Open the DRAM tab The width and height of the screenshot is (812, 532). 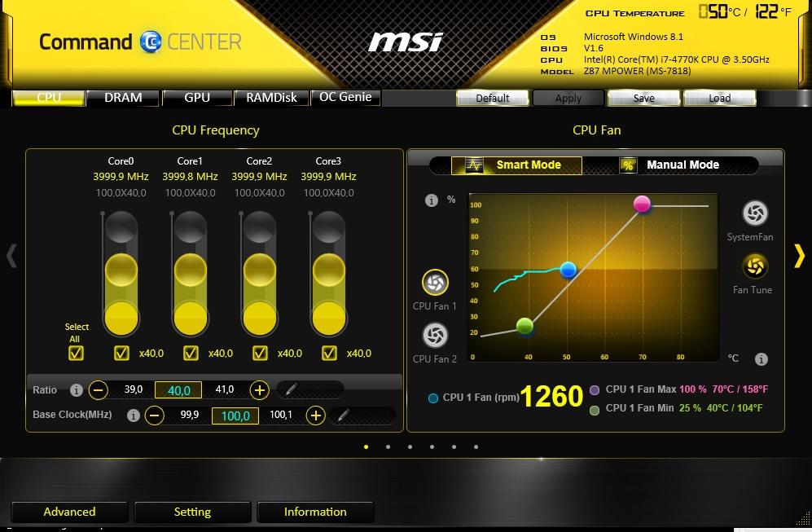(123, 98)
